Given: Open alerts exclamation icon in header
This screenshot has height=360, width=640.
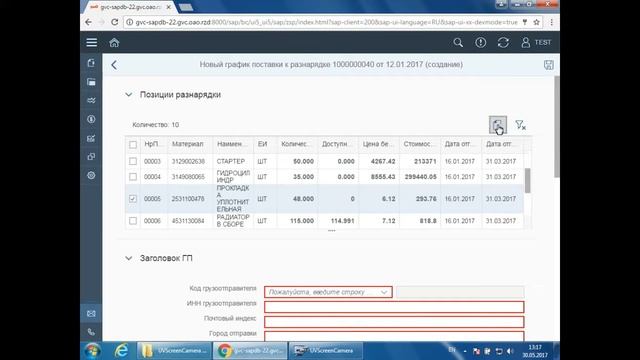Looking at the screenshot, I should pos(480,42).
